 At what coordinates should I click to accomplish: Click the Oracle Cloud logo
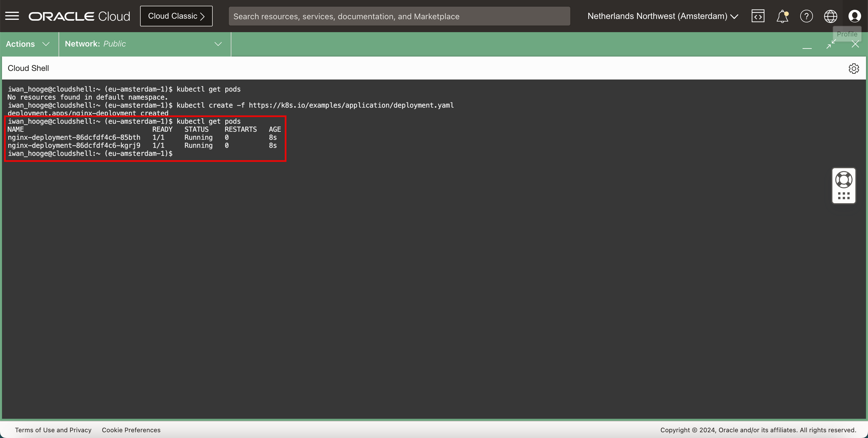point(79,16)
